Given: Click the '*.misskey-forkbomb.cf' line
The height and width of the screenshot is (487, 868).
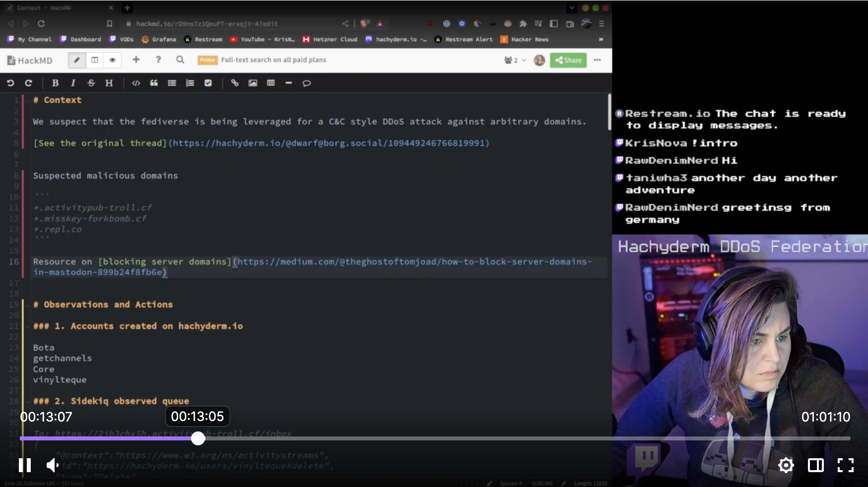Looking at the screenshot, I should tap(90, 219).
